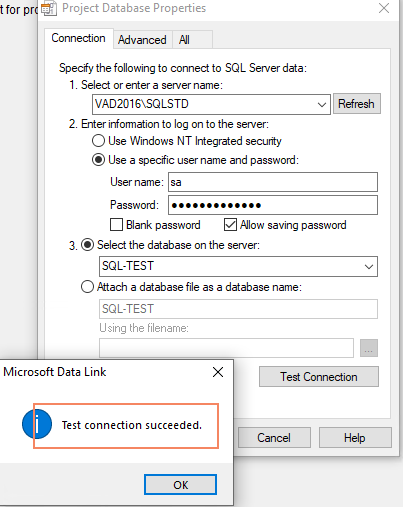Viewport: 403px width, 507px height.
Task: Open the SQL-TEST database dropdown
Action: tap(369, 266)
